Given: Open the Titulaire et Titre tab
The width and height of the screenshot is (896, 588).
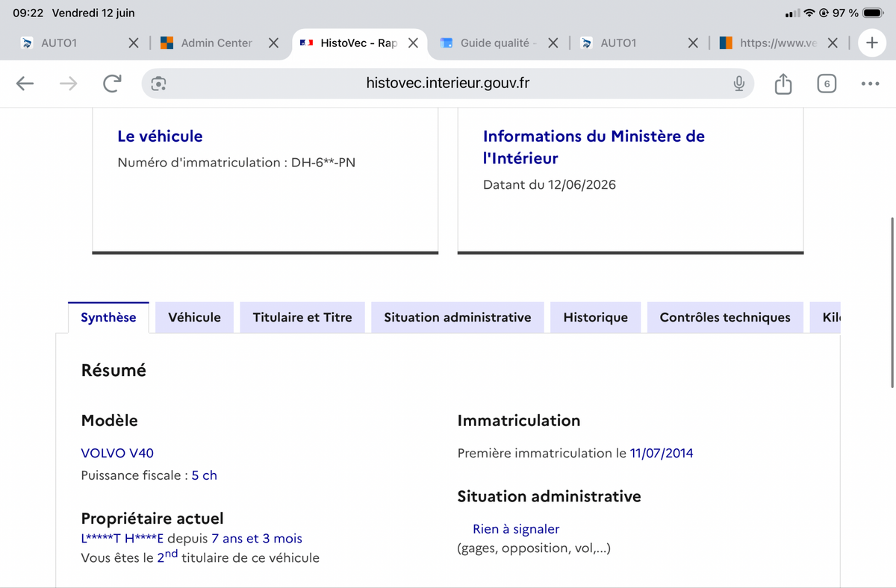Looking at the screenshot, I should 302,317.
